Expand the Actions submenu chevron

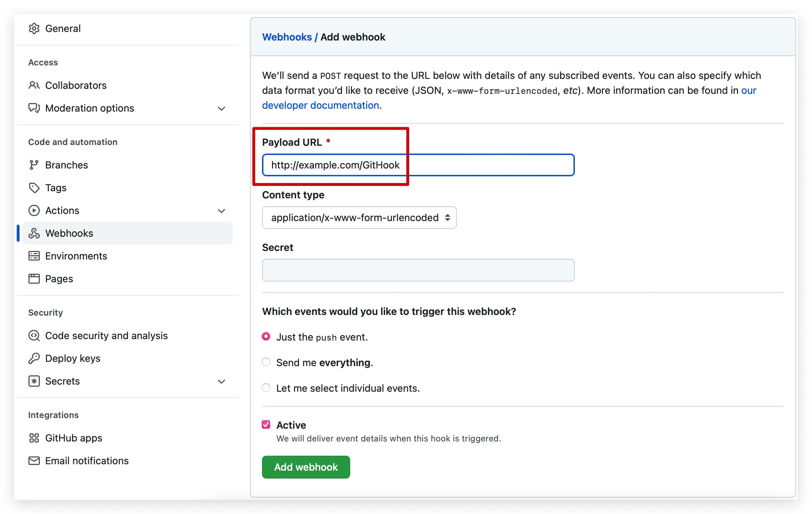pos(221,211)
